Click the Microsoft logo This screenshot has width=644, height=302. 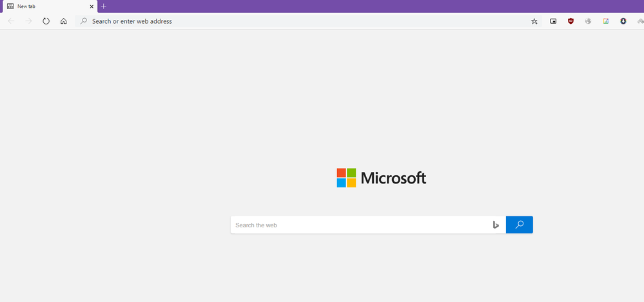coord(382,178)
